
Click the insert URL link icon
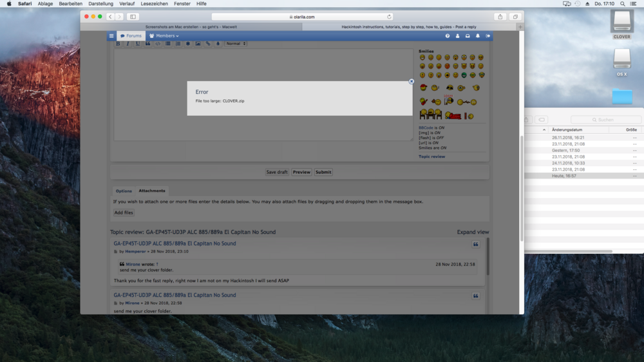point(207,44)
